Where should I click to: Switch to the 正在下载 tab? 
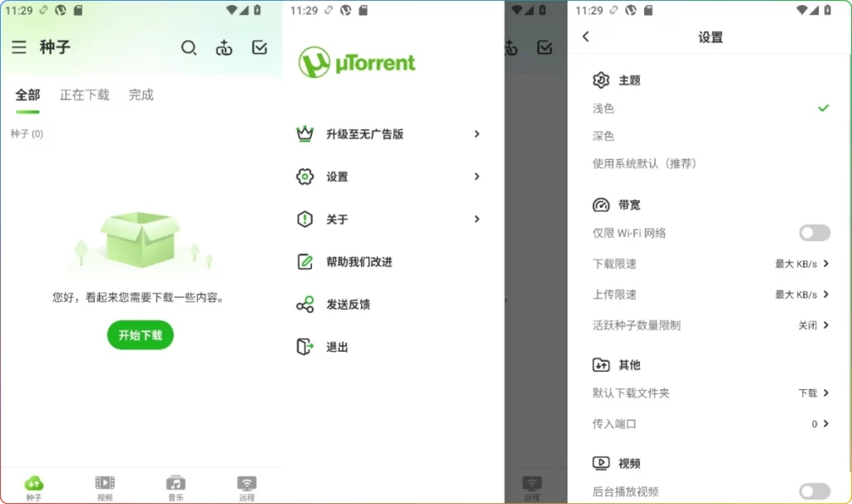pos(83,94)
